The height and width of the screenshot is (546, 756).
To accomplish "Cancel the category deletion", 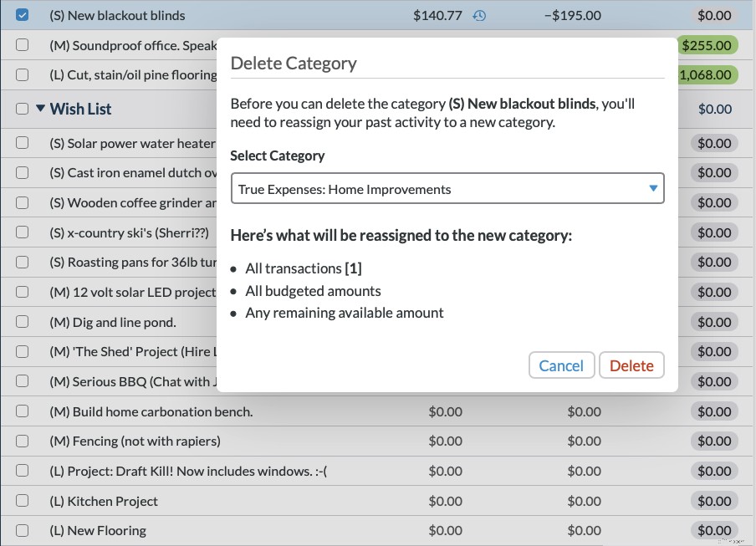I will pyautogui.click(x=561, y=365).
